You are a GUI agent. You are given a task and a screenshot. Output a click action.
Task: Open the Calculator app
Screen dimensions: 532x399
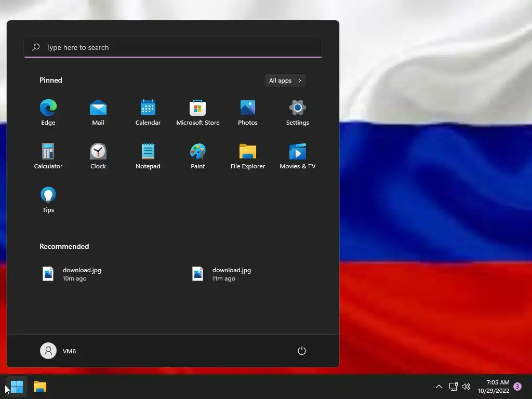point(48,156)
